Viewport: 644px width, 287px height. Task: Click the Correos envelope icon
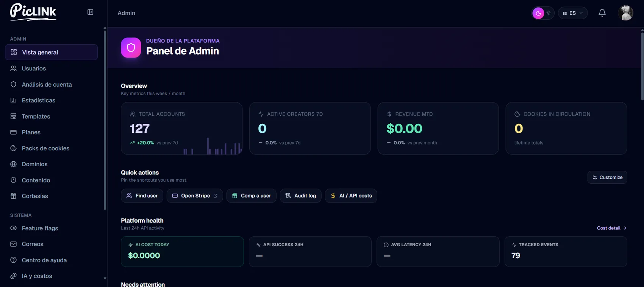tap(14, 244)
